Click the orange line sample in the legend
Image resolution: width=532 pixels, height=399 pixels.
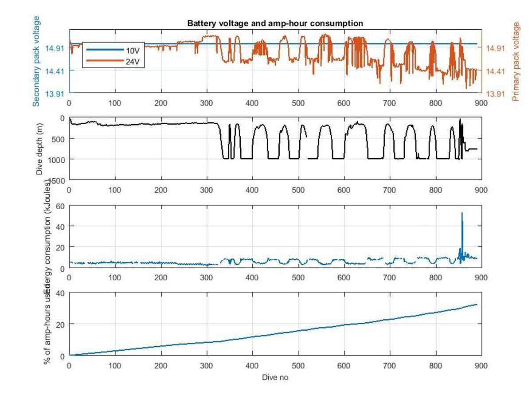coord(105,61)
